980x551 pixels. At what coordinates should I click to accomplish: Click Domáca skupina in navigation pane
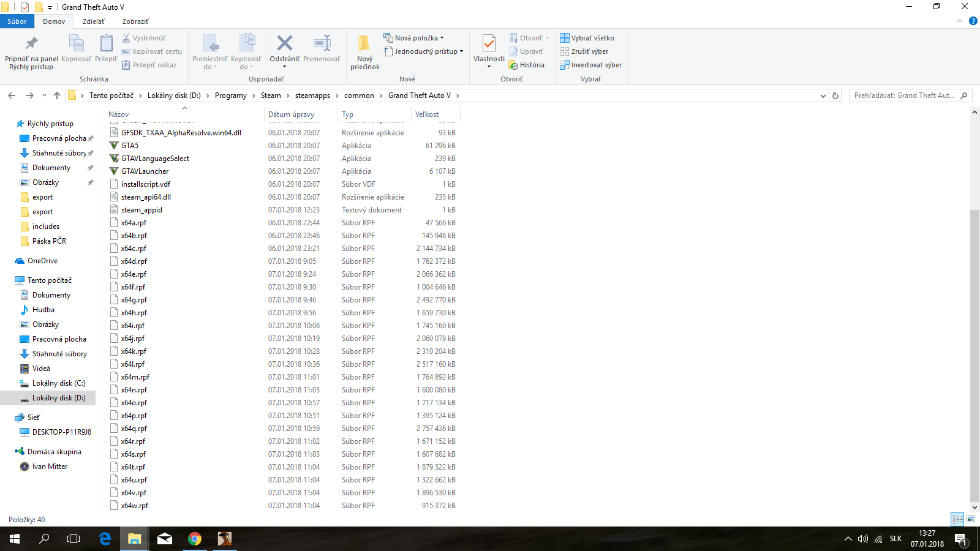click(x=55, y=452)
